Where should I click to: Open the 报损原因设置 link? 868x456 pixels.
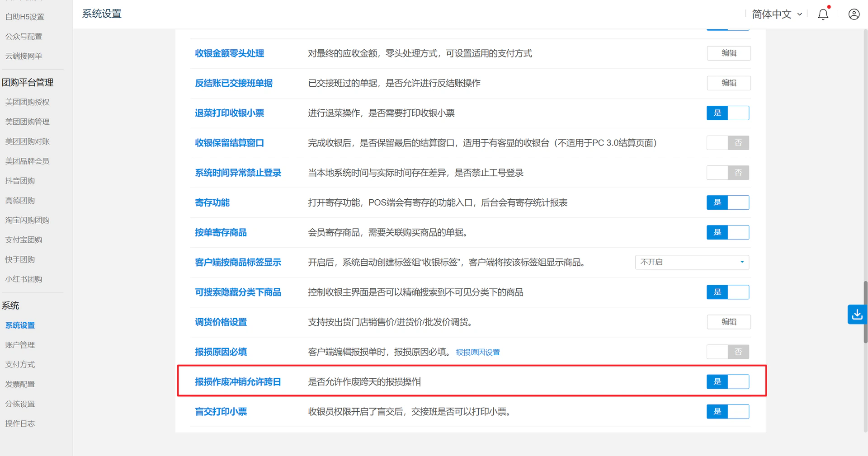478,352
